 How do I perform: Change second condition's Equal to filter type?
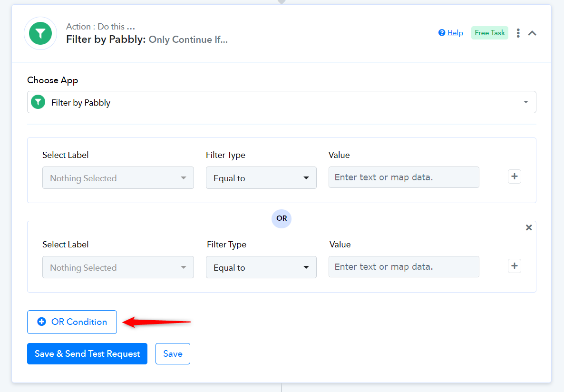[261, 267]
